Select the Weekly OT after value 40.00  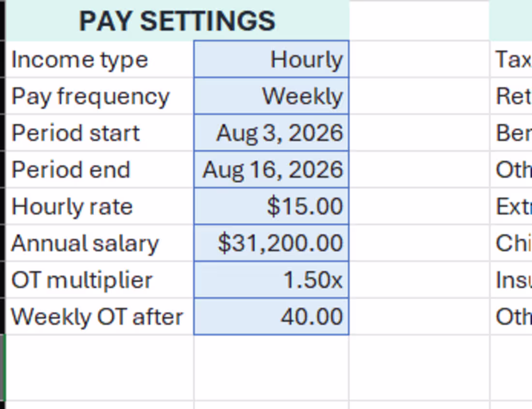click(271, 316)
